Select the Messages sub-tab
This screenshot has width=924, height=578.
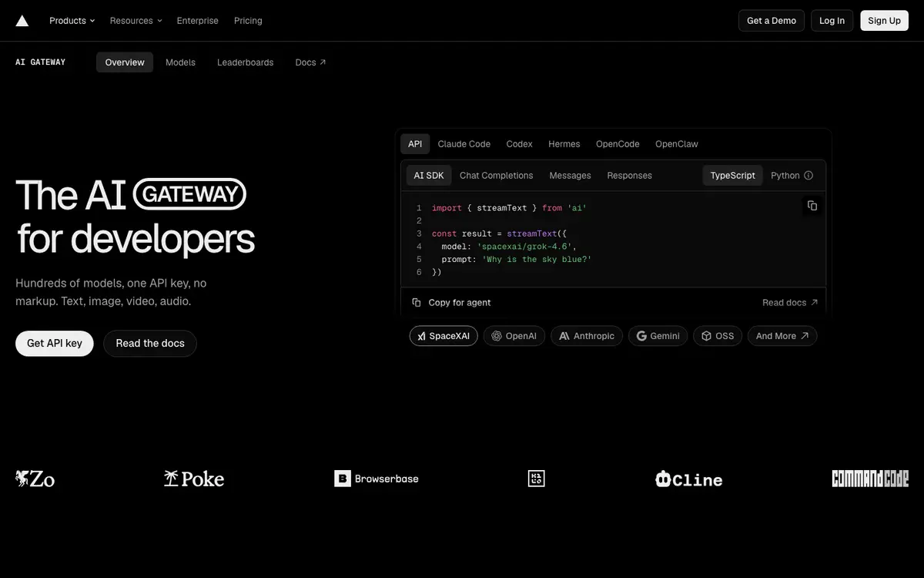click(x=570, y=176)
